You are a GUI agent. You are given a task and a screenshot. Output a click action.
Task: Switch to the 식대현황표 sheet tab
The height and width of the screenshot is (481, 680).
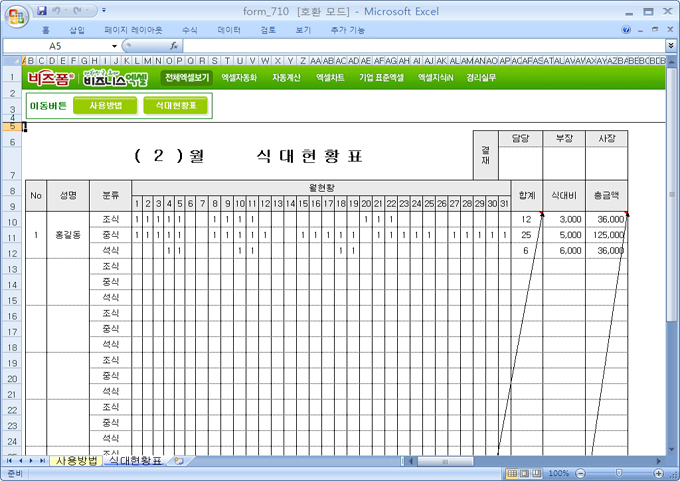pos(134,461)
